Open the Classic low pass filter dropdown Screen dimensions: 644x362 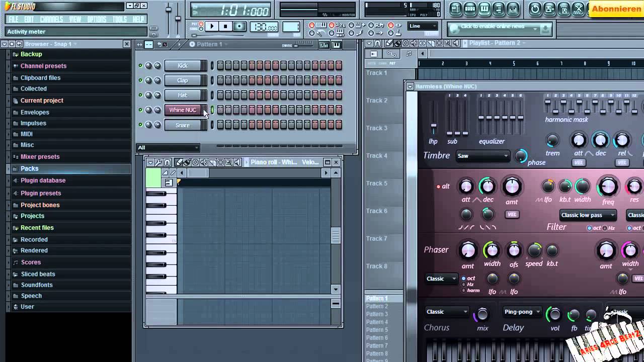[588, 215]
